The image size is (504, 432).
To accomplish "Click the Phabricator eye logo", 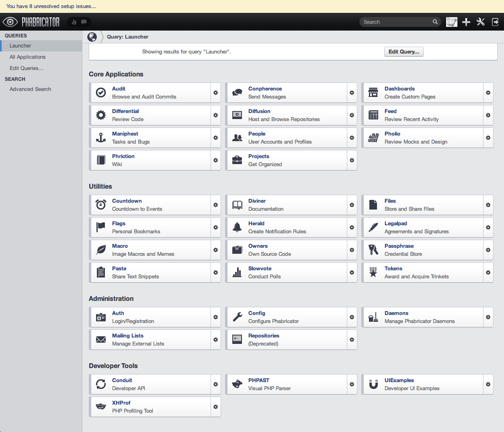I will pyautogui.click(x=10, y=22).
